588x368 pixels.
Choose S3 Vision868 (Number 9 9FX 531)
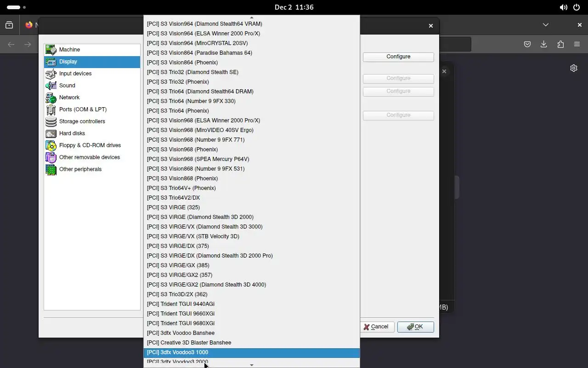point(251,169)
